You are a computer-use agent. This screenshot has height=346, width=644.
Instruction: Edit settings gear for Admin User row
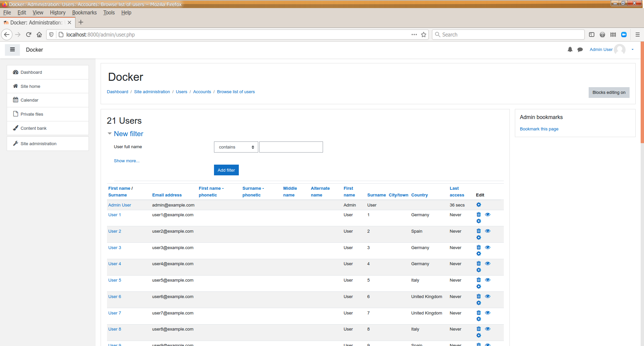pyautogui.click(x=479, y=205)
